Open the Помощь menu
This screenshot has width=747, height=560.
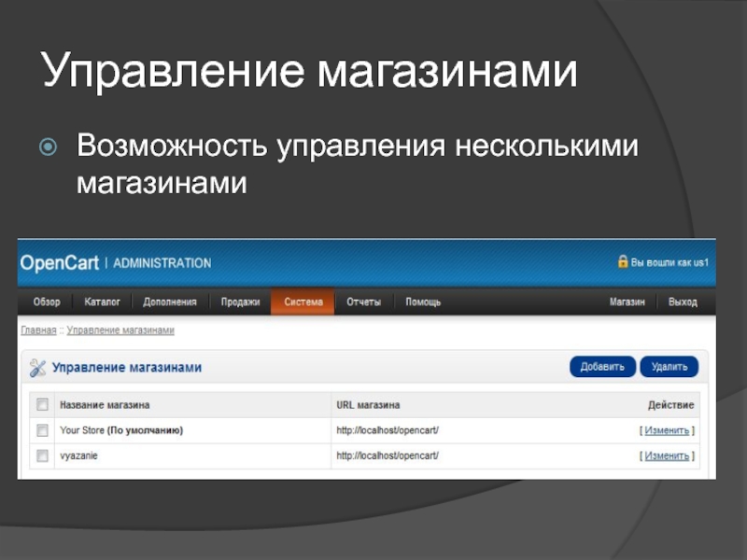click(423, 302)
